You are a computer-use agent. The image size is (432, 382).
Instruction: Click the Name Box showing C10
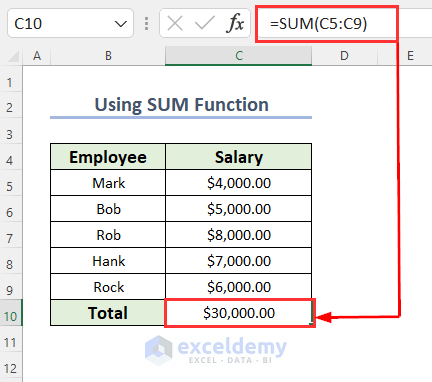tap(70, 23)
